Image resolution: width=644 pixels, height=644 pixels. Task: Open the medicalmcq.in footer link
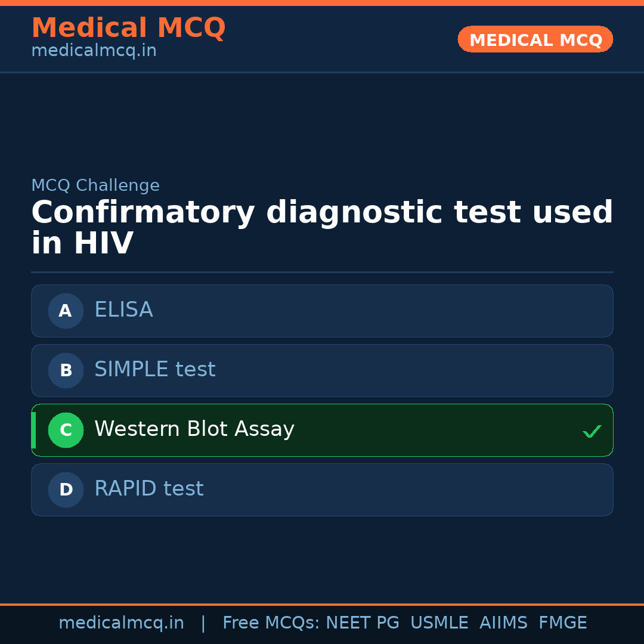point(121,623)
